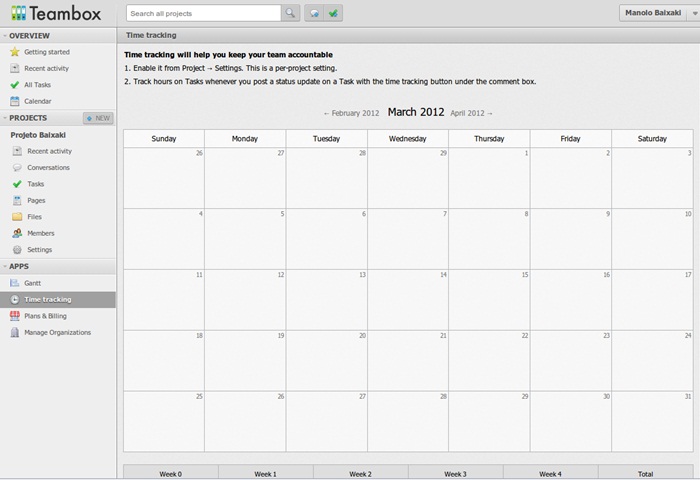The height and width of the screenshot is (480, 700).
Task: Click the new conversation speech-bubble icon
Action: tap(314, 14)
